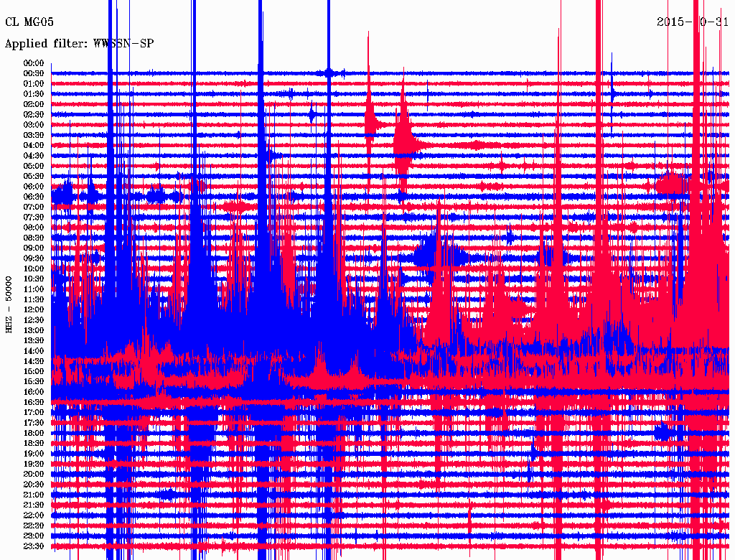Image resolution: width=735 pixels, height=560 pixels.
Task: Select the 11:00 time label
Action: [x=34, y=289]
